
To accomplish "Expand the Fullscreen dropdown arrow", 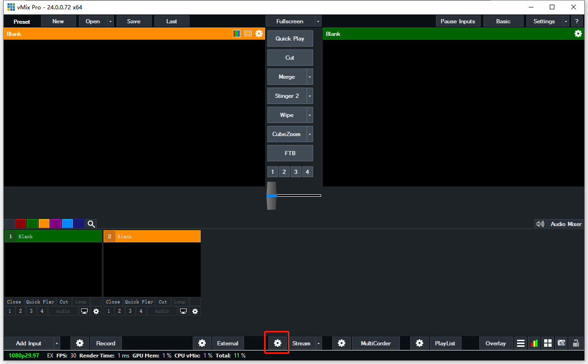I will point(318,21).
